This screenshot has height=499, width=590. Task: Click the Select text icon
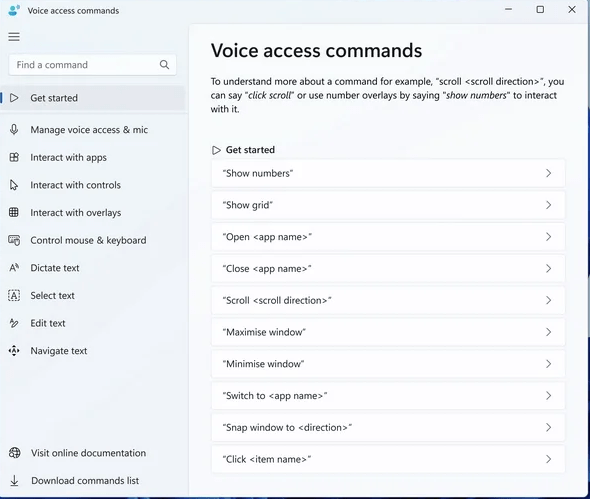[14, 295]
